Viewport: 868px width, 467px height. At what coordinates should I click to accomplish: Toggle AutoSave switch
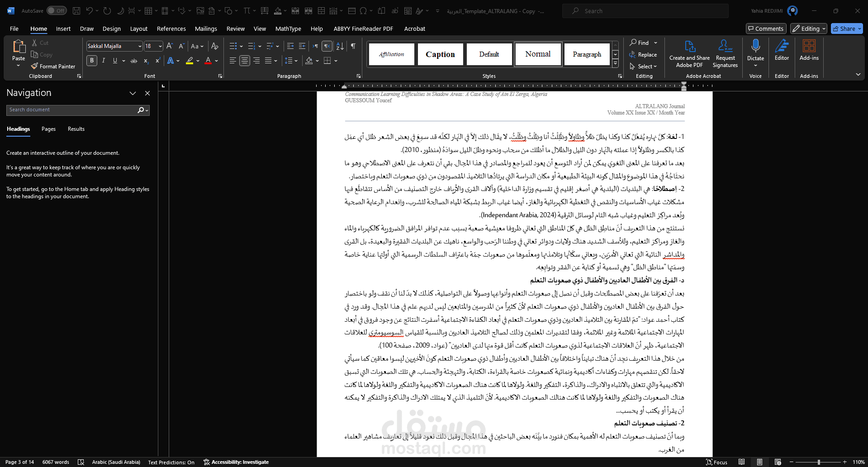[x=57, y=11]
